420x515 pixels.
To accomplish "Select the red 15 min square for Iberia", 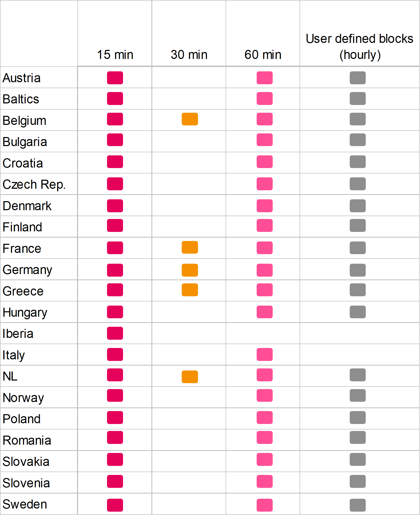I will click(x=115, y=333).
